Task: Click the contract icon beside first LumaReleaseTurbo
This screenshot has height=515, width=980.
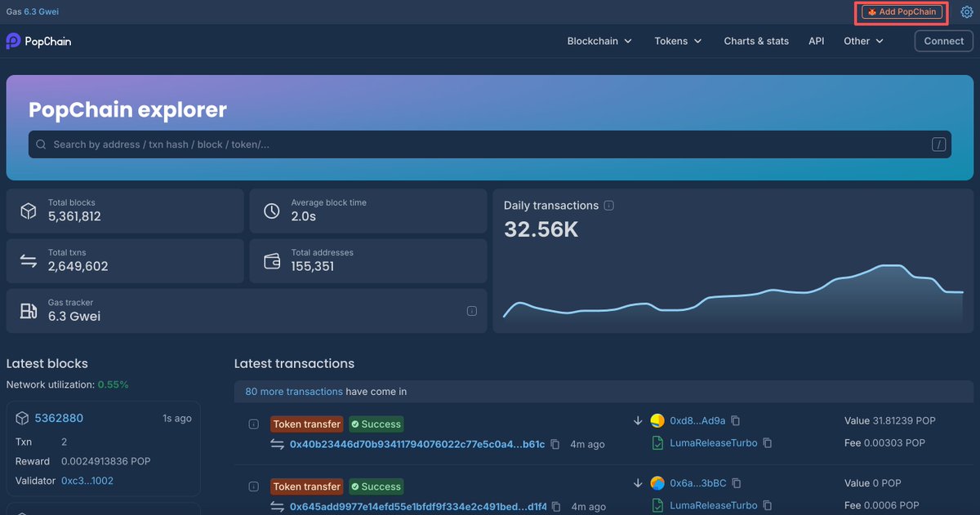Action: coord(657,443)
